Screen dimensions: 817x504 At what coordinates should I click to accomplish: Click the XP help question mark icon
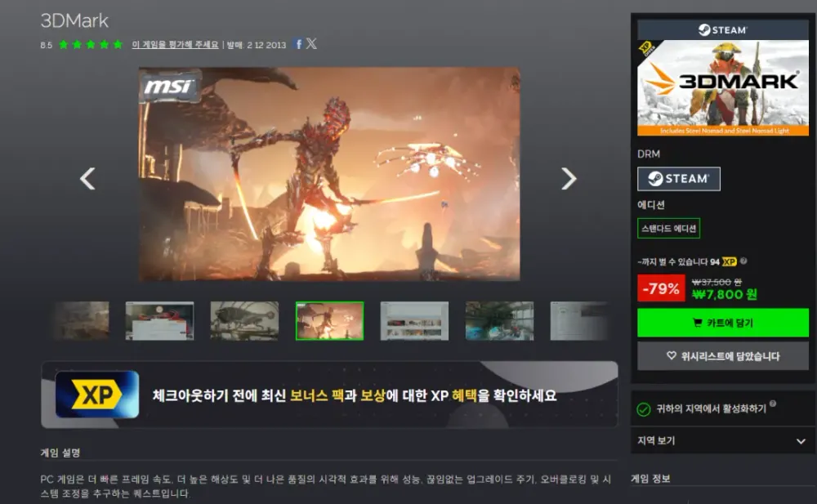(743, 261)
